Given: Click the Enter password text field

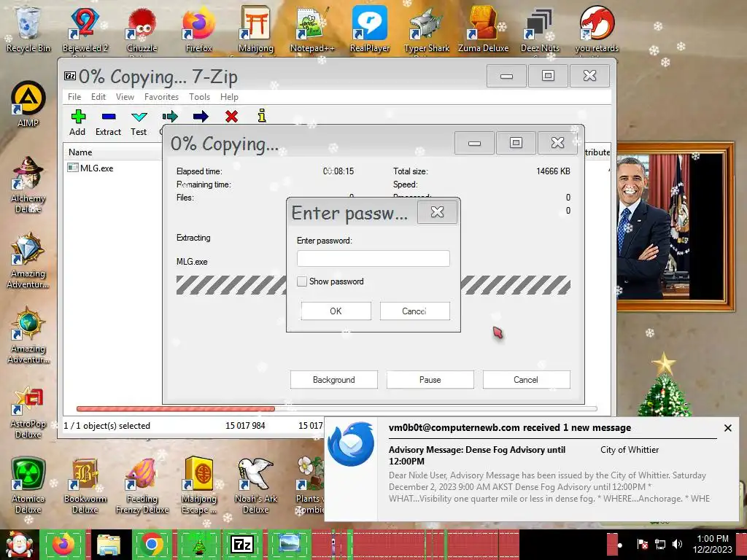Looking at the screenshot, I should pos(373,259).
